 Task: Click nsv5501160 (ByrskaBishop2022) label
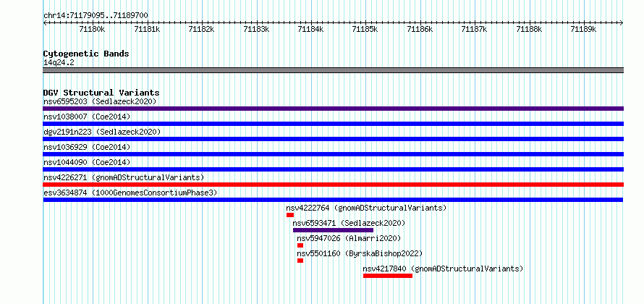[x=360, y=253]
